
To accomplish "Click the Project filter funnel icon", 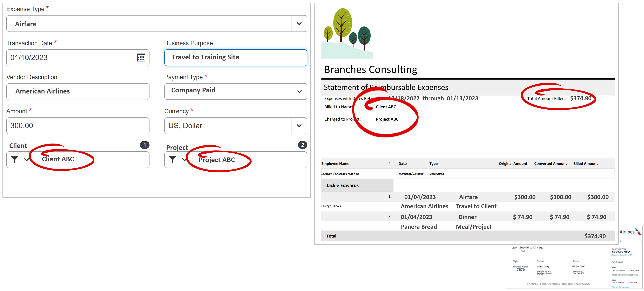I will tap(173, 160).
